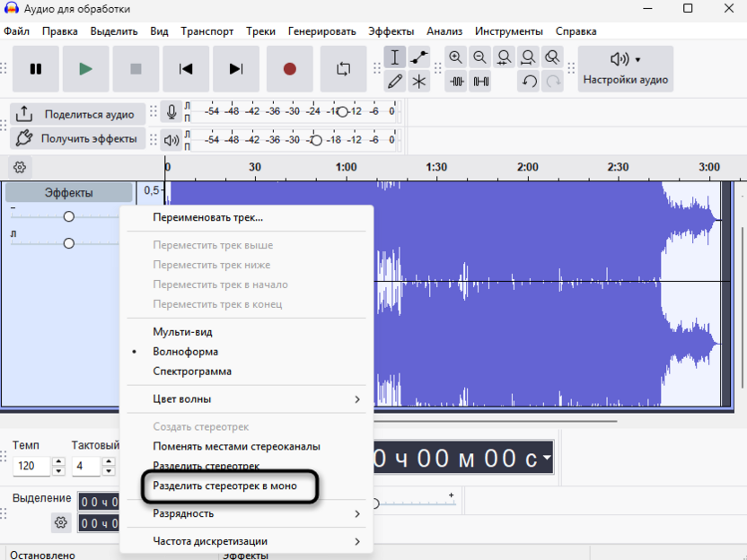This screenshot has width=747, height=560.
Task: Select the Envelope tool
Action: pyautogui.click(x=418, y=57)
